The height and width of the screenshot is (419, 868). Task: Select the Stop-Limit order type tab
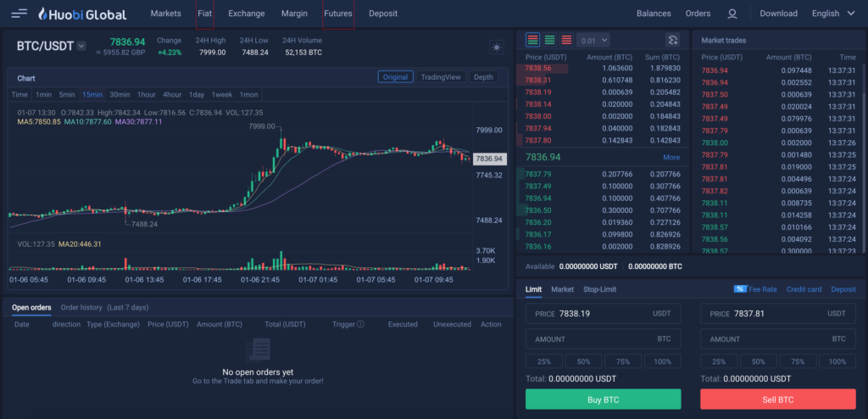coord(599,289)
